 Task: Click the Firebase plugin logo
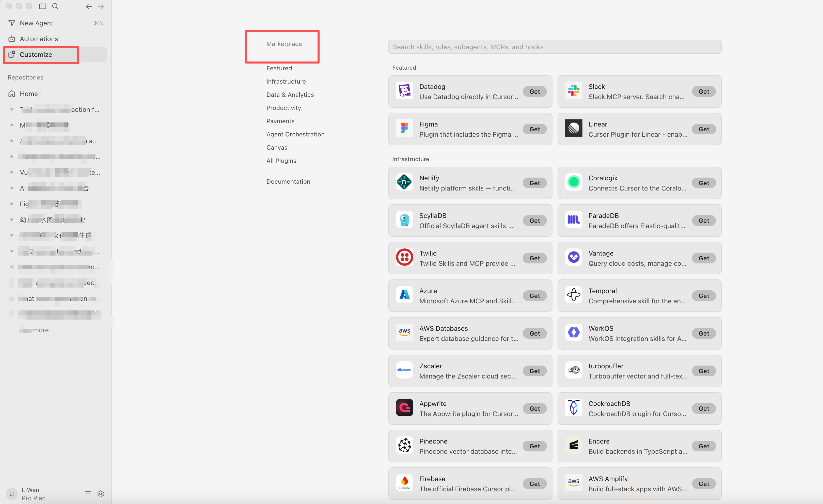404,483
